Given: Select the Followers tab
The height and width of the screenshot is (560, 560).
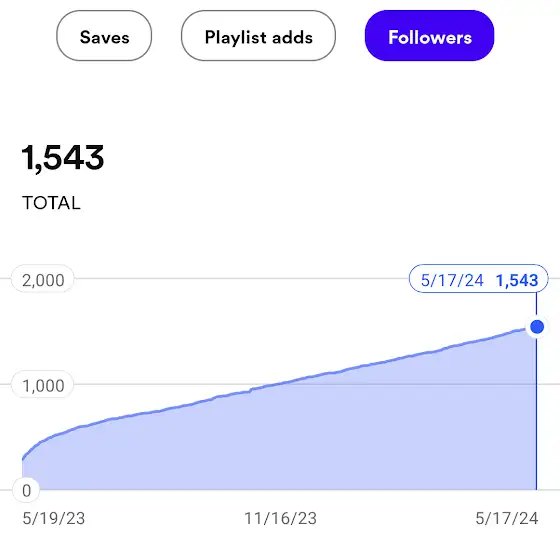Looking at the screenshot, I should point(429,36).
